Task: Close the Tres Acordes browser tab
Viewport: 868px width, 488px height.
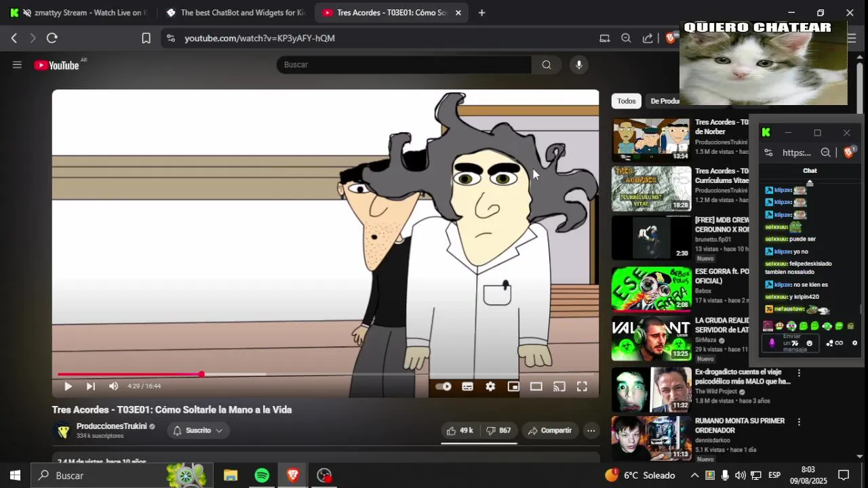Action: coord(458,12)
